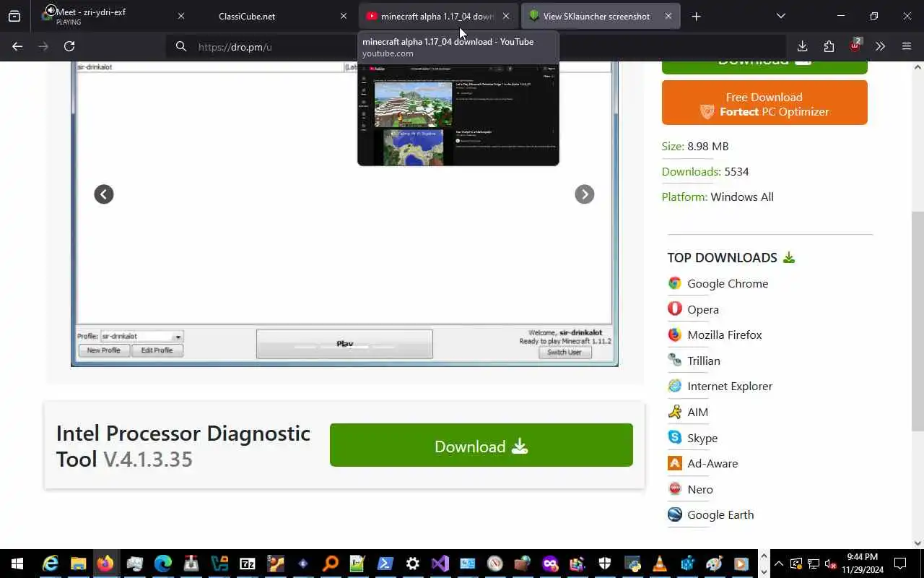Click the page vertical scrollbar thumb

(x=918, y=322)
